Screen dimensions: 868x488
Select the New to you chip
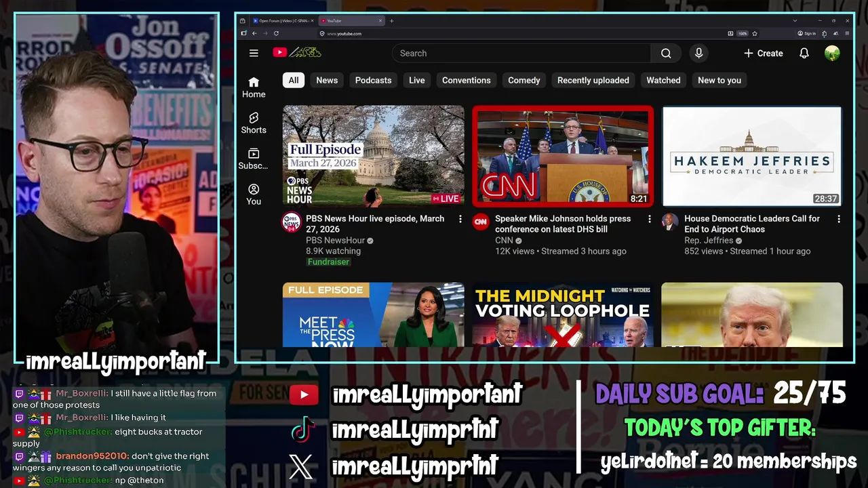719,80
